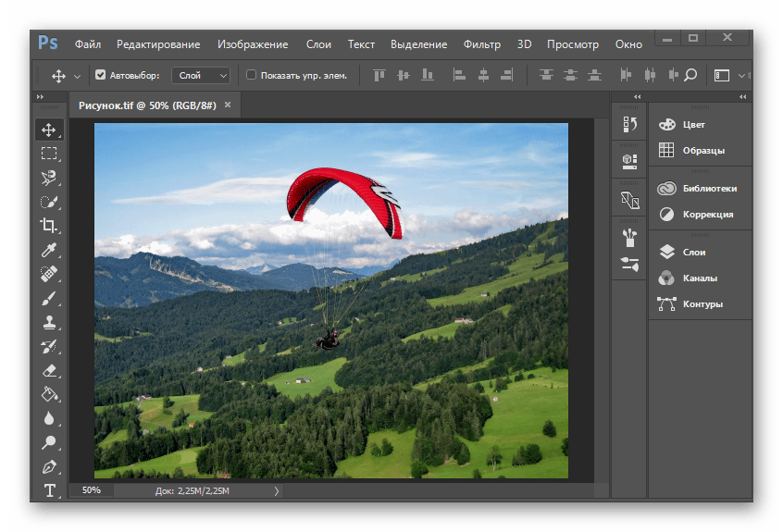Open the Изображение menu

pyautogui.click(x=253, y=44)
